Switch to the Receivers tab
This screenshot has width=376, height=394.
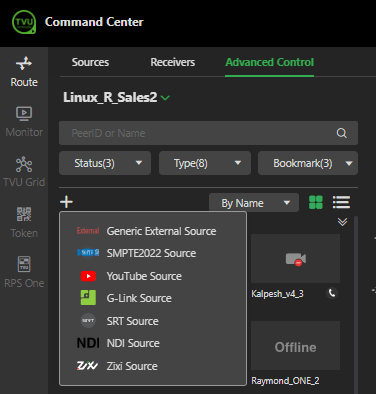tap(173, 62)
